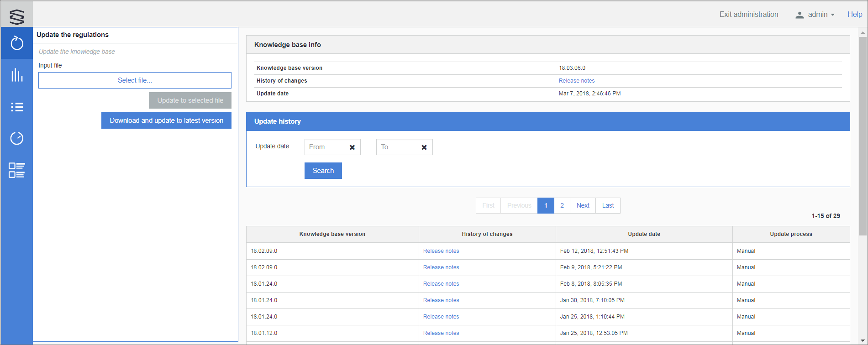Open the update regulations refresh icon
Viewport: 868px width, 345px height.
point(17,43)
